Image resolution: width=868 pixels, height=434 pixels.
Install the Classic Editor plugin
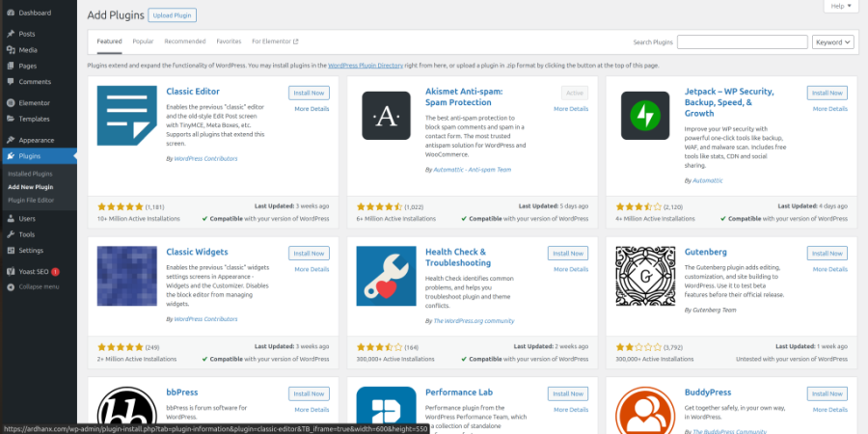tap(309, 93)
